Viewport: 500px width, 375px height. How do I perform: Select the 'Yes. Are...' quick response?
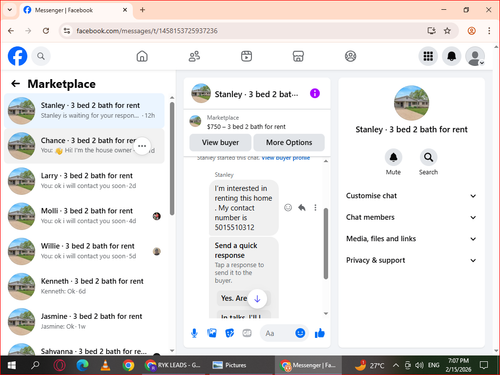click(x=234, y=298)
